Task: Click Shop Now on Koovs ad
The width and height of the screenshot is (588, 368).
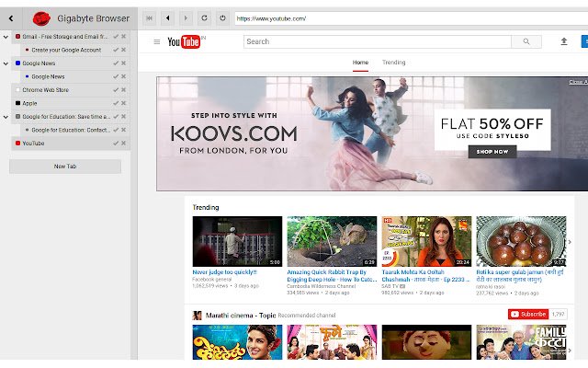Action: click(x=492, y=152)
